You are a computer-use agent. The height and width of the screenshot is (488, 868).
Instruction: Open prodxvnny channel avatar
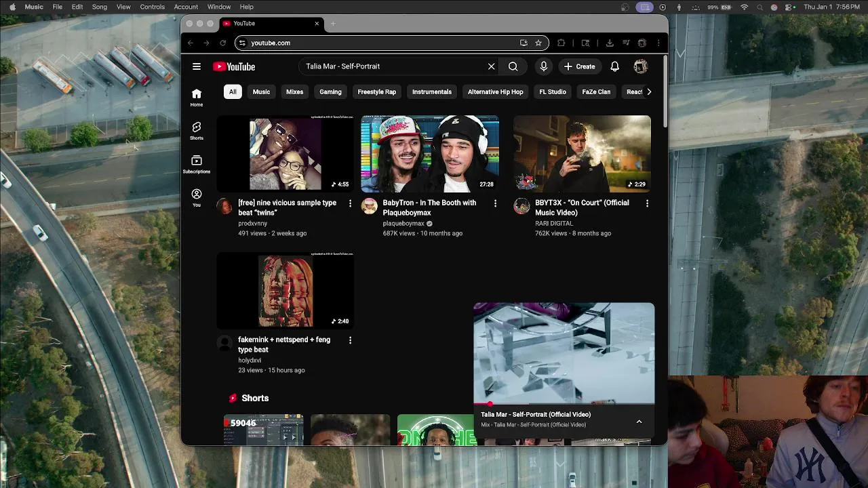point(224,206)
